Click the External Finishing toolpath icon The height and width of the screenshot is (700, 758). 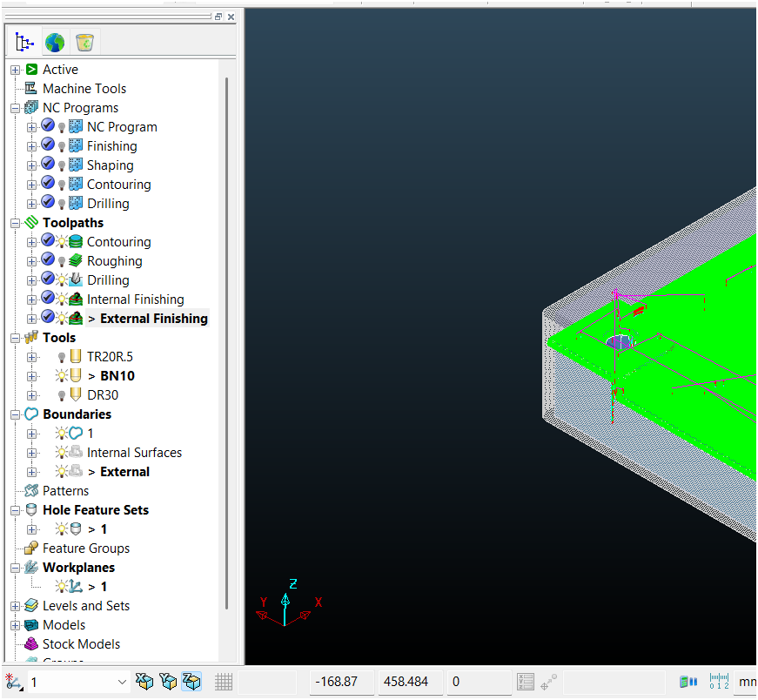coord(76,318)
